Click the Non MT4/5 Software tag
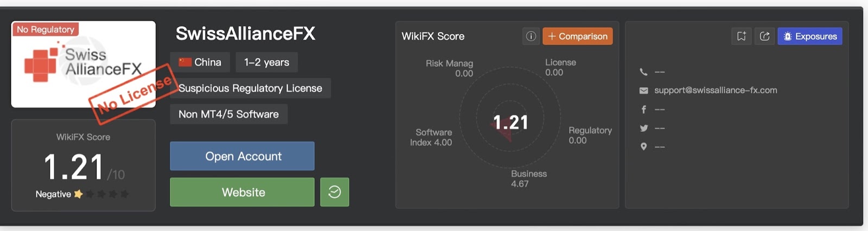This screenshot has height=231, width=868. [228, 114]
